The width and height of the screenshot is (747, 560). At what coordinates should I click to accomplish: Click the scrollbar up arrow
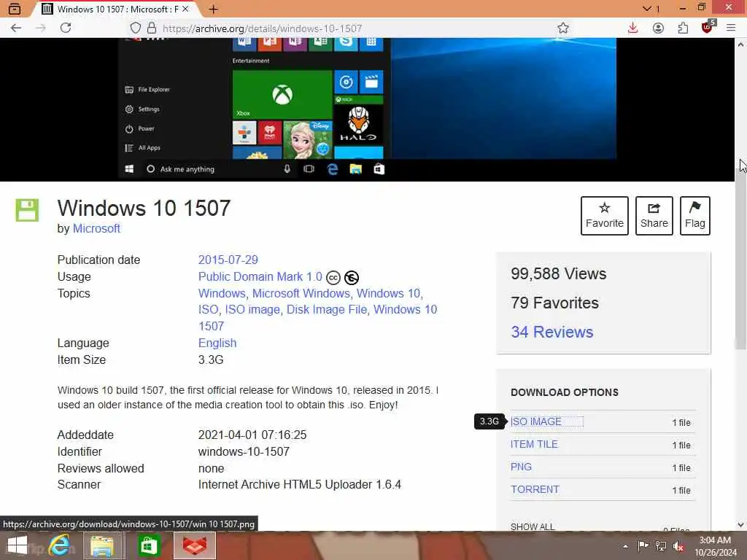(x=740, y=44)
